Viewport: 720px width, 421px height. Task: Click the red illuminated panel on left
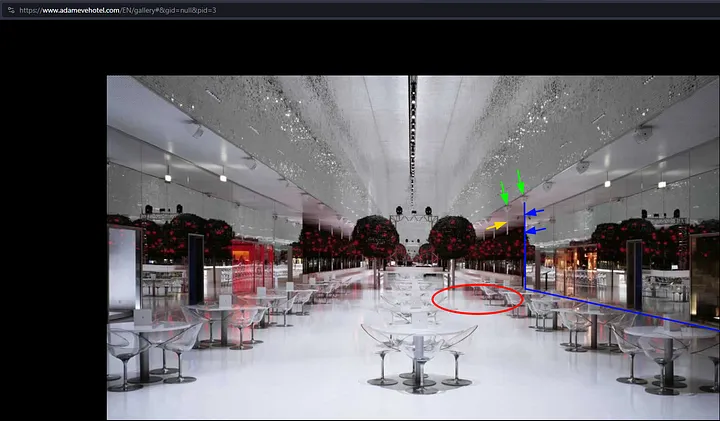[x=256, y=265]
